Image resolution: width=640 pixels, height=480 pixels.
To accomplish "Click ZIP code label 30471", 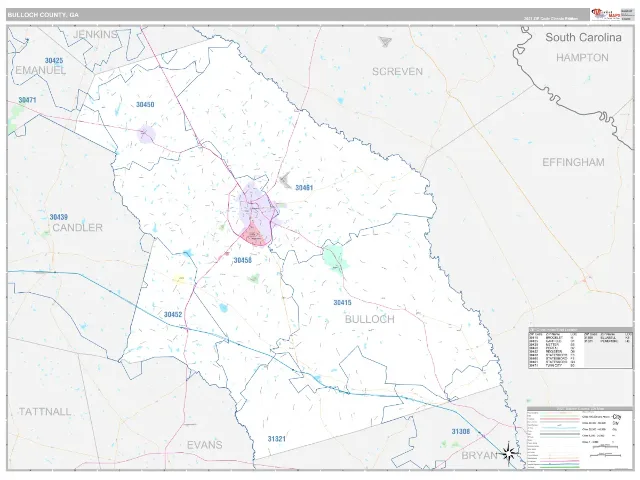I will pos(27,100).
